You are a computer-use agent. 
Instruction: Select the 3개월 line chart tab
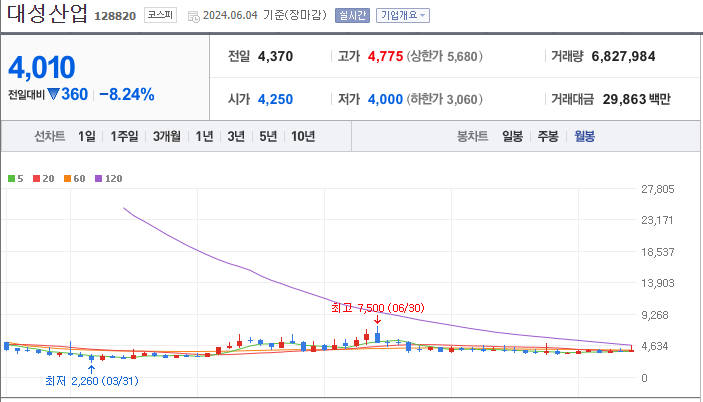point(166,136)
